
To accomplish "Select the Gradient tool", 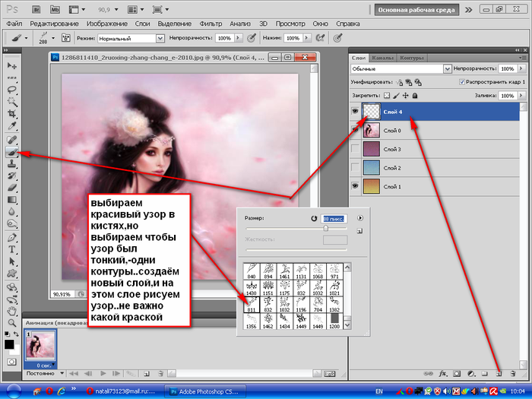I will point(12,200).
